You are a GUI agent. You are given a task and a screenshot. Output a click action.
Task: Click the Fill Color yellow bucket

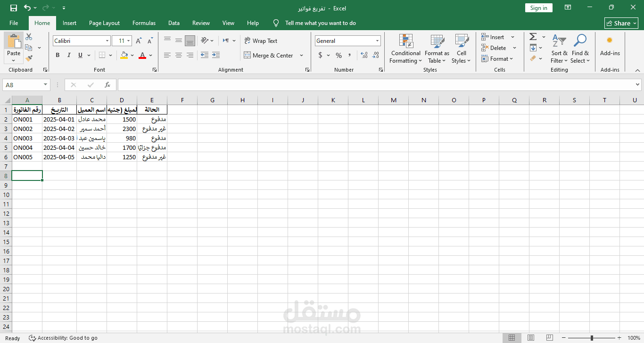coord(124,55)
